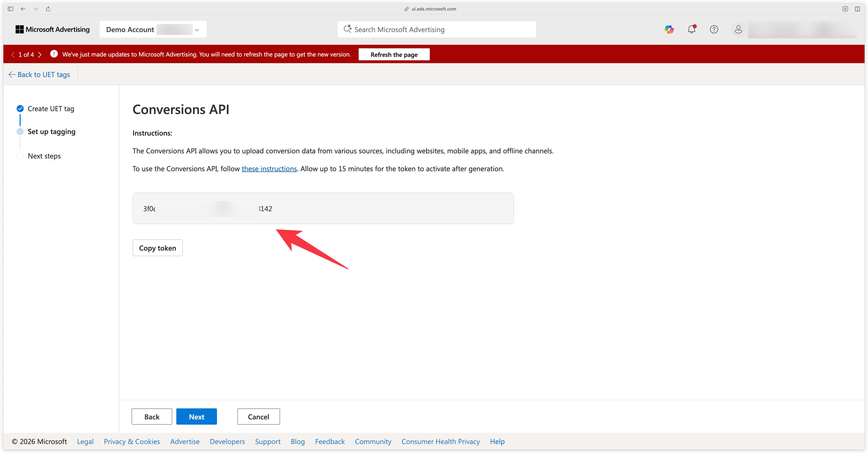The width and height of the screenshot is (868, 453).
Task: Select Developers in the footer
Action: tap(227, 441)
